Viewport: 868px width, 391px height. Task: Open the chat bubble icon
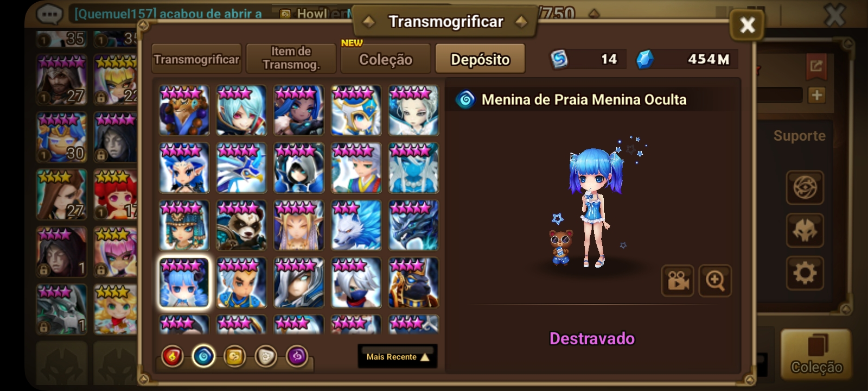click(49, 14)
